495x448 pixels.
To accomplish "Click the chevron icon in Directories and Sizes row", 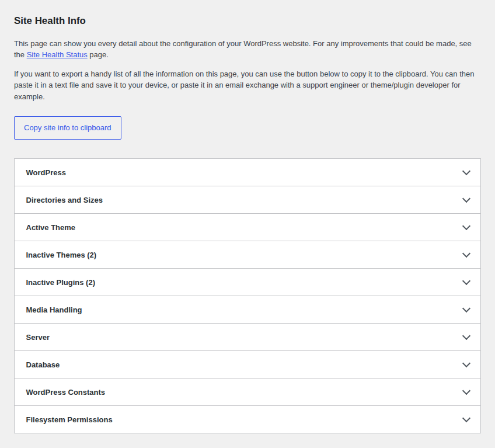I will coord(466,200).
